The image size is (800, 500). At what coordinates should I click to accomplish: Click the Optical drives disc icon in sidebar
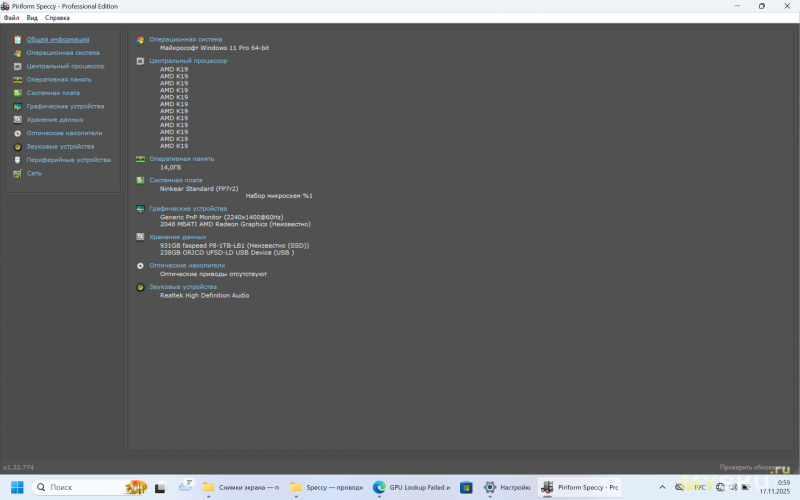[x=17, y=133]
